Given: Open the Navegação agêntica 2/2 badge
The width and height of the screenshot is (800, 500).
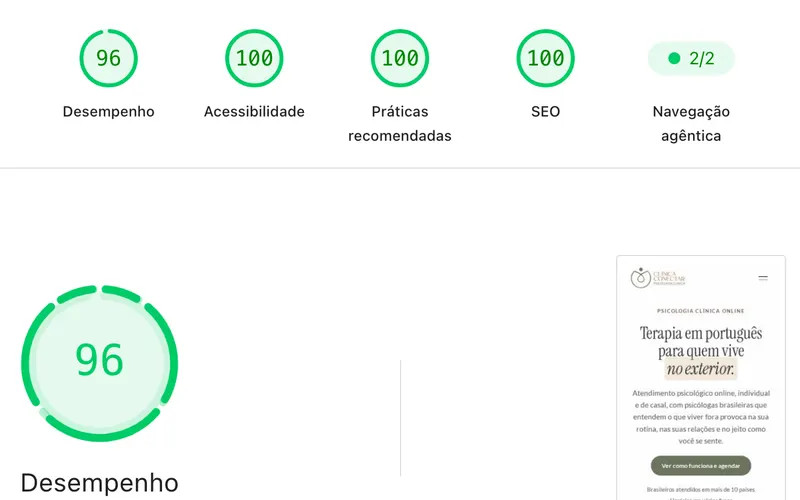Looking at the screenshot, I should [691, 58].
